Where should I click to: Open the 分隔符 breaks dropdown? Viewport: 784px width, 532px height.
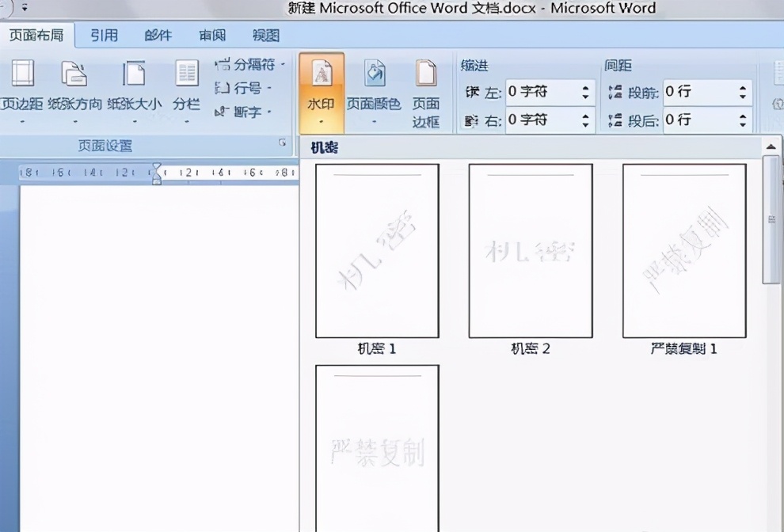249,64
